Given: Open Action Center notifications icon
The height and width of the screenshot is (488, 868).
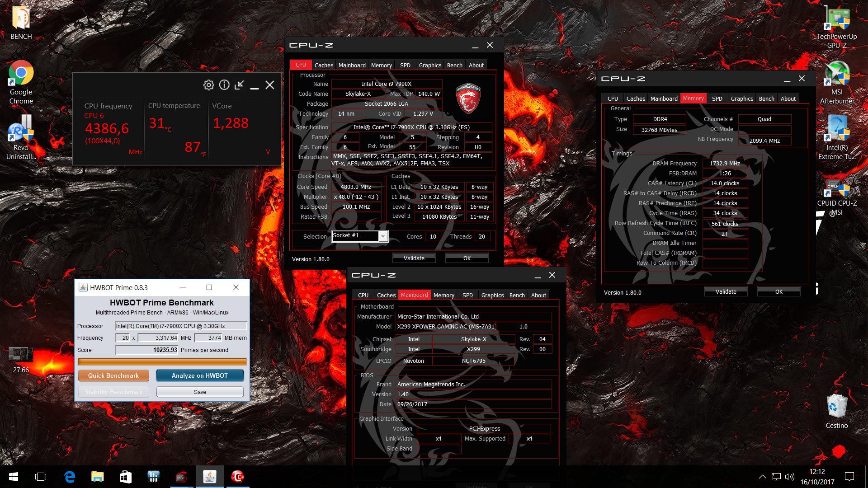Looking at the screenshot, I should pos(849,477).
